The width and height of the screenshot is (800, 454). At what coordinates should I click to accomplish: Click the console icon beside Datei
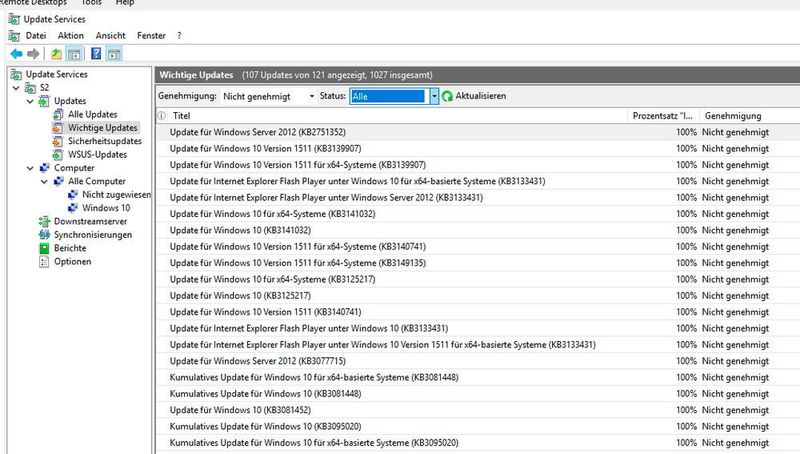(14, 36)
